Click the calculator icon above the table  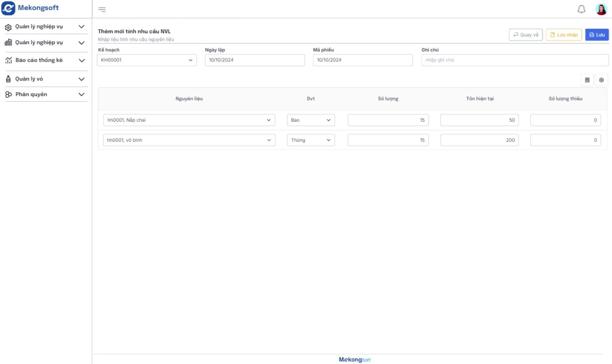tap(587, 80)
